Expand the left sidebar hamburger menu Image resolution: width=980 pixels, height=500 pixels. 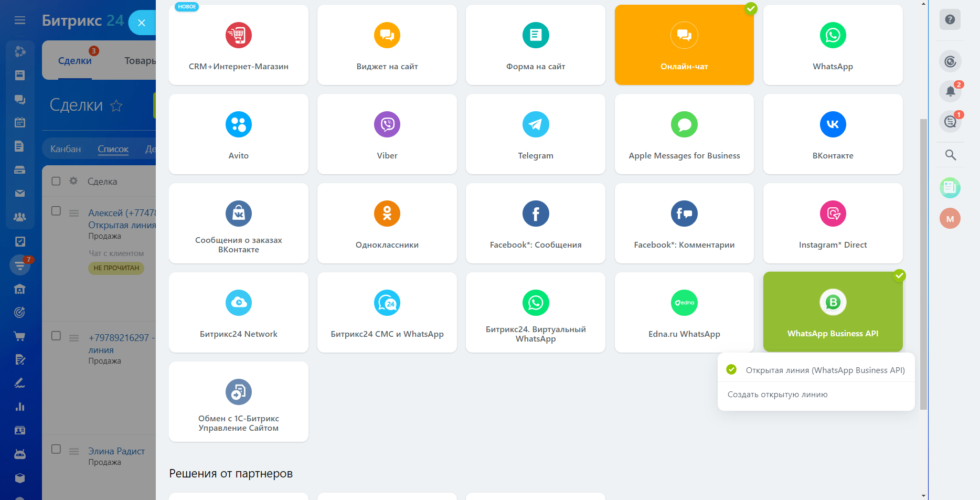(x=20, y=20)
